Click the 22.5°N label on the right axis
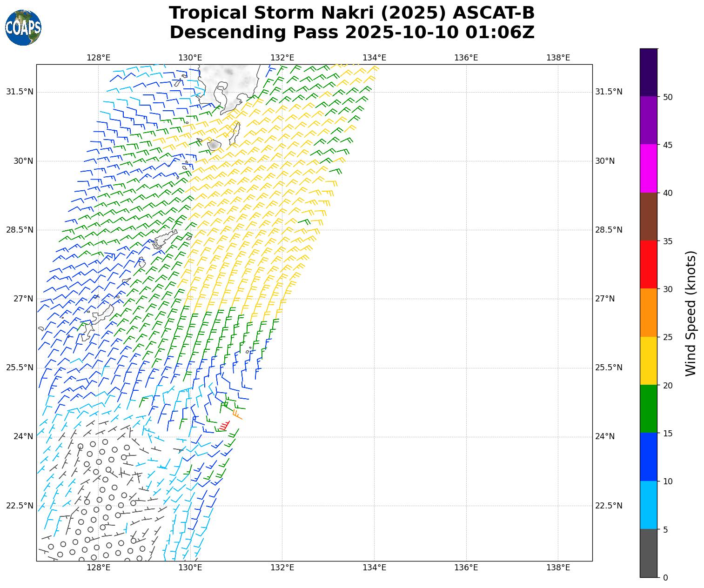Viewport: 704px width, 588px height. click(x=609, y=506)
